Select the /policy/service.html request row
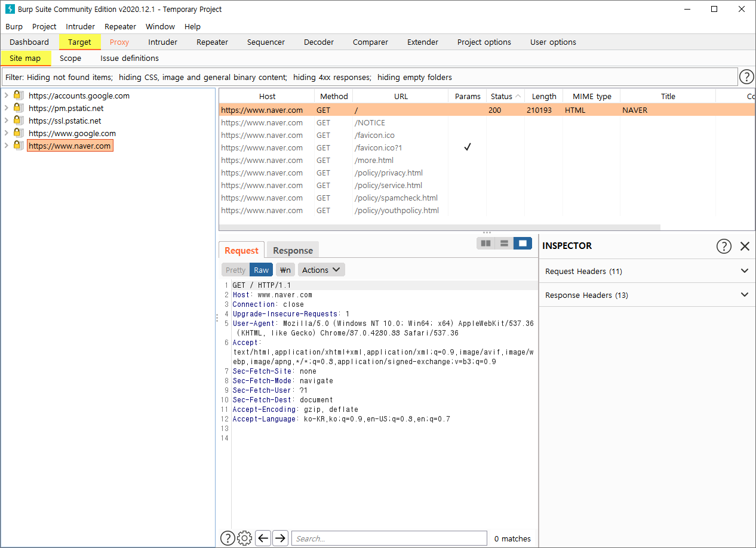 click(x=487, y=185)
